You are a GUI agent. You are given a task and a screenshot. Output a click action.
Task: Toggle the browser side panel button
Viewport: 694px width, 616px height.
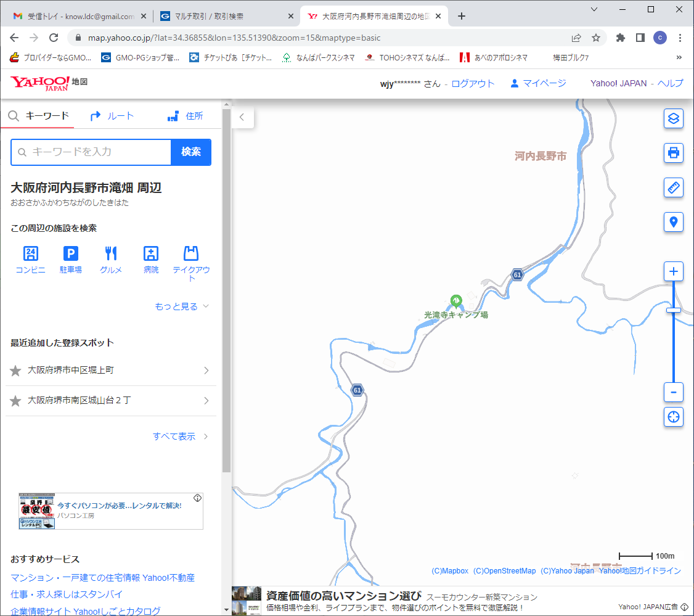click(x=640, y=38)
